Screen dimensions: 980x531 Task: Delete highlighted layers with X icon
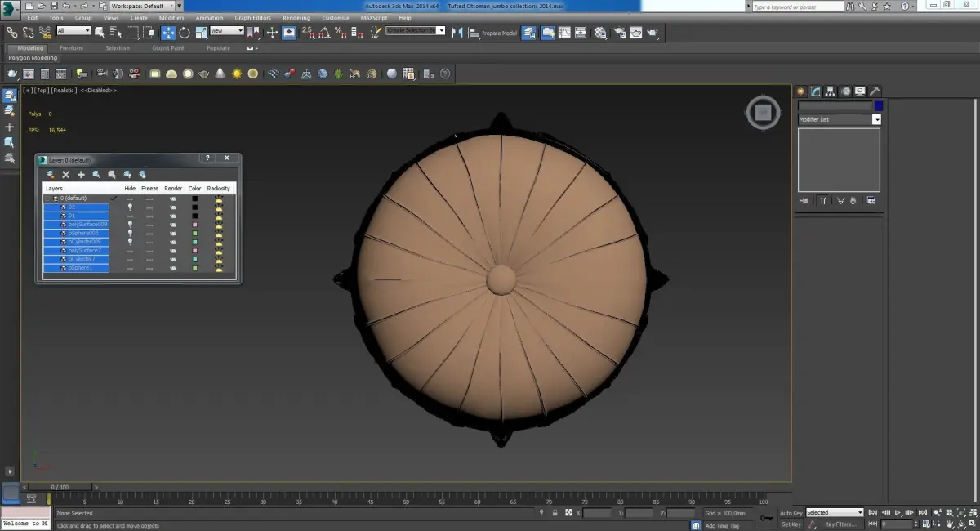pyautogui.click(x=66, y=175)
